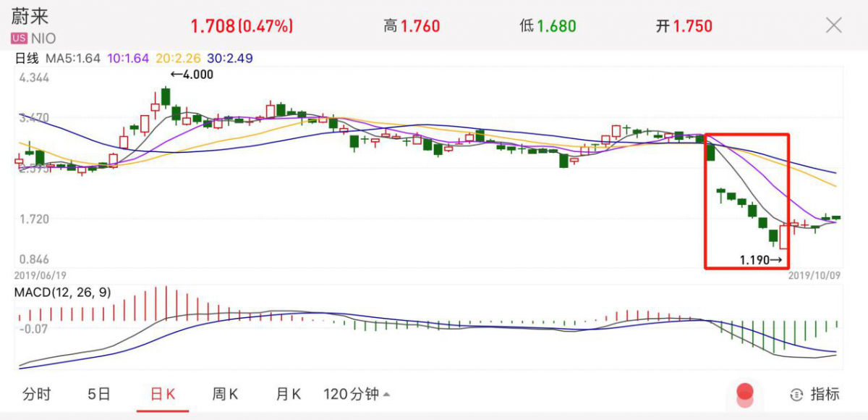This screenshot has height=420, width=868.
Task: Tap the 3.470 price axis label
Action: point(34,117)
